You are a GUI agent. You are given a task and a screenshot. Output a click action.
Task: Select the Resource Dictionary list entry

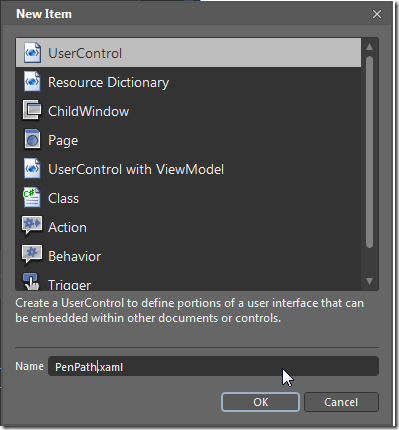pyautogui.click(x=188, y=82)
